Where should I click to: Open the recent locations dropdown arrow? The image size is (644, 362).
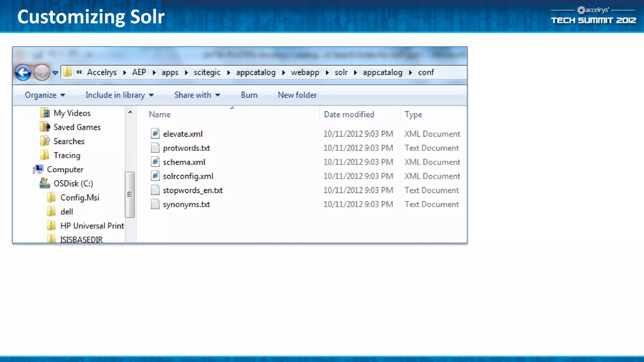pos(55,73)
